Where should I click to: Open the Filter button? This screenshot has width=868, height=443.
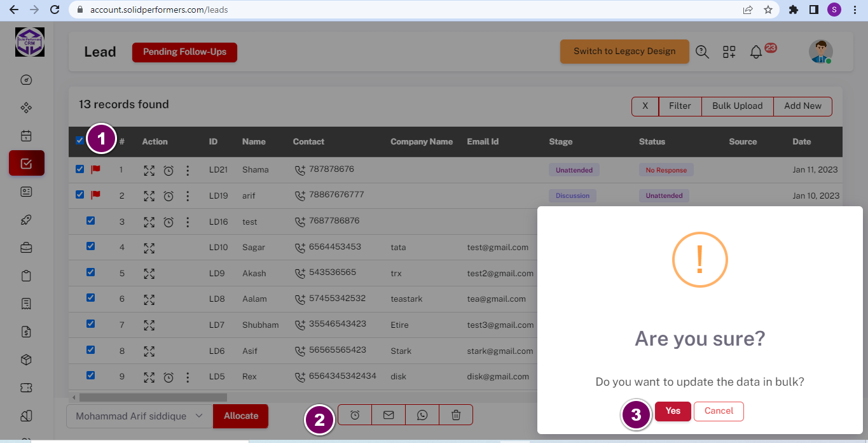680,106
